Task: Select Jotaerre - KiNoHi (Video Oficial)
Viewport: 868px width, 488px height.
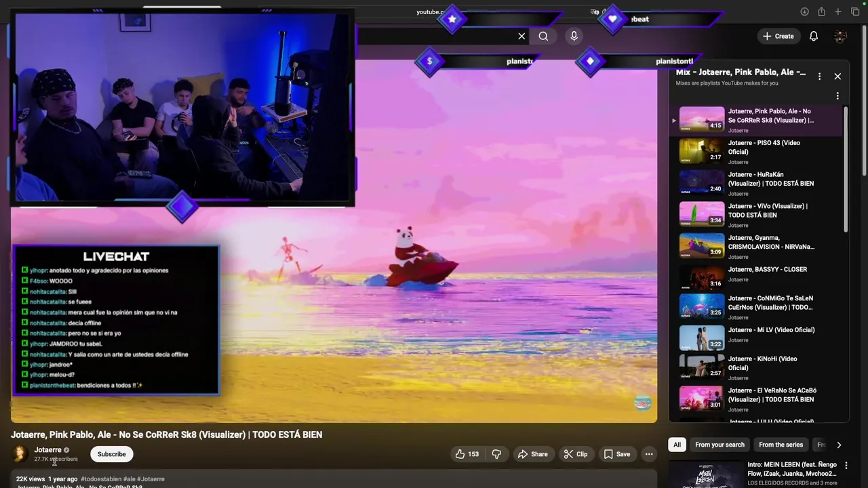Action: coord(756,367)
